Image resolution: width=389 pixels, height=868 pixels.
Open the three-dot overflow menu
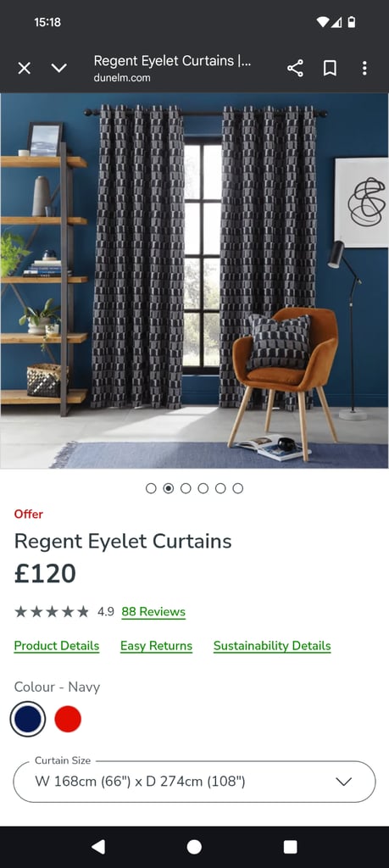click(x=364, y=68)
